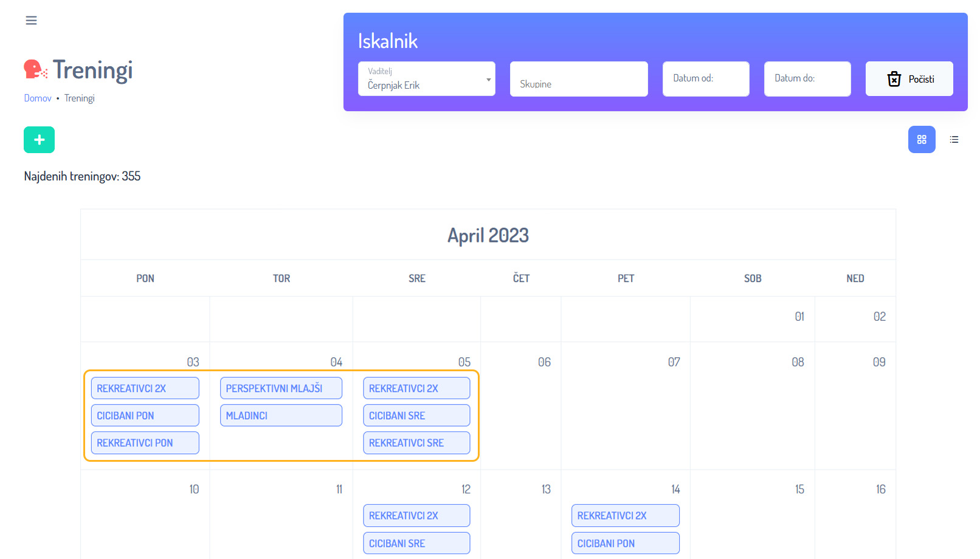Switch to grid calendar view
980x559 pixels.
click(921, 140)
